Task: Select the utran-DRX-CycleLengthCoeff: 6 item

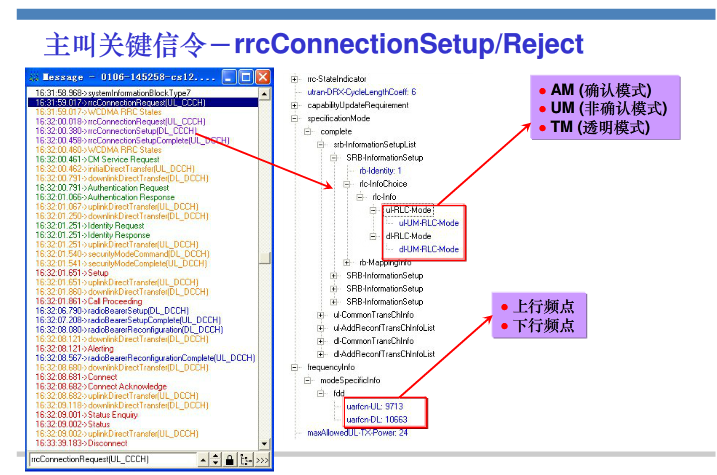Action: point(362,92)
